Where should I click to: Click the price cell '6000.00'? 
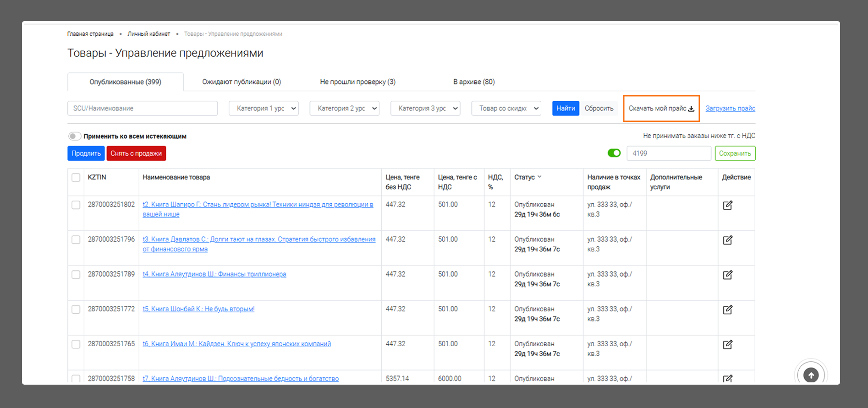(x=450, y=379)
